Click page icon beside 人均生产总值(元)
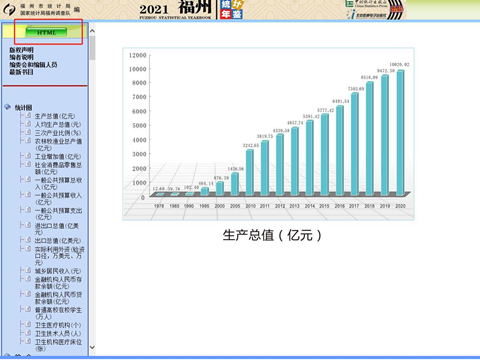This screenshot has width=480, height=360. point(28,124)
